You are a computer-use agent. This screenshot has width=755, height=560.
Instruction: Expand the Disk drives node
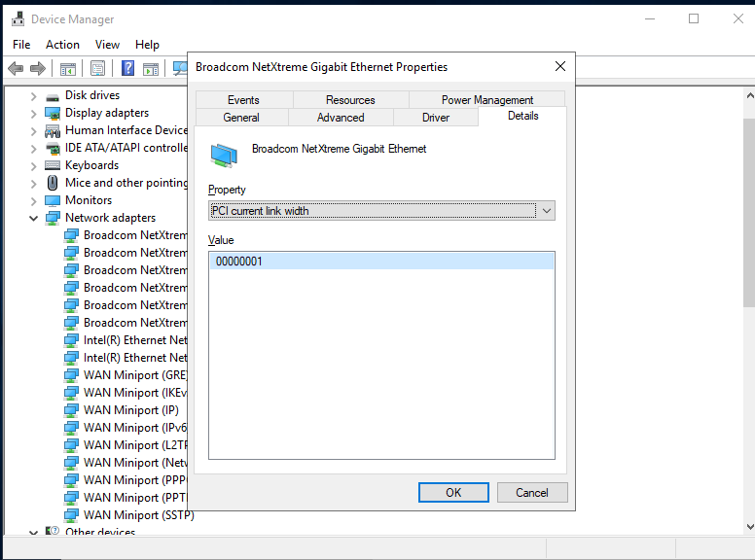(x=33, y=96)
